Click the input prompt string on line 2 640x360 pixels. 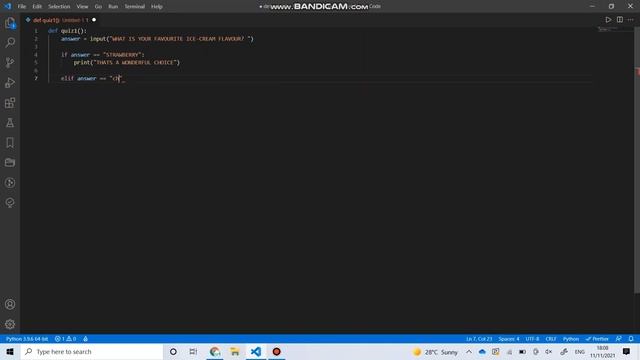click(180, 39)
